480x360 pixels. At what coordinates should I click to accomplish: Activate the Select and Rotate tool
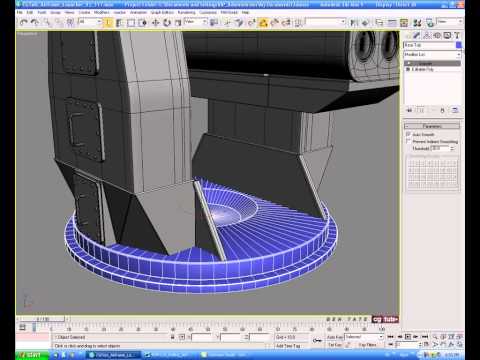[x=167, y=23]
